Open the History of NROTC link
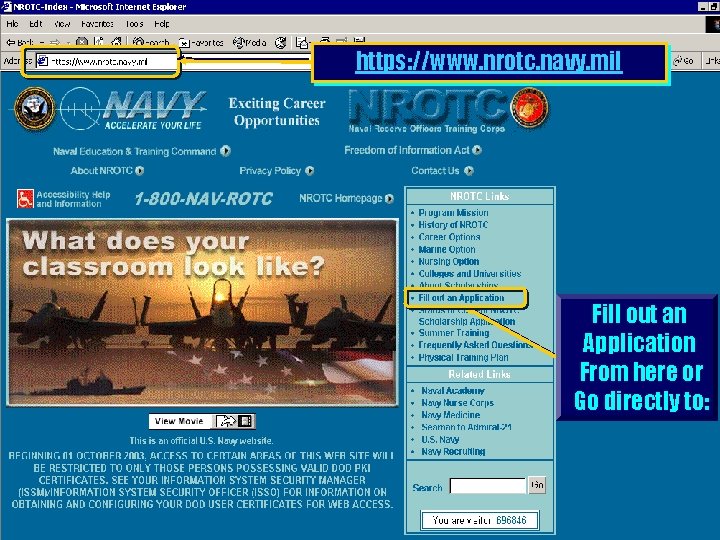720x540 pixels. (453, 225)
